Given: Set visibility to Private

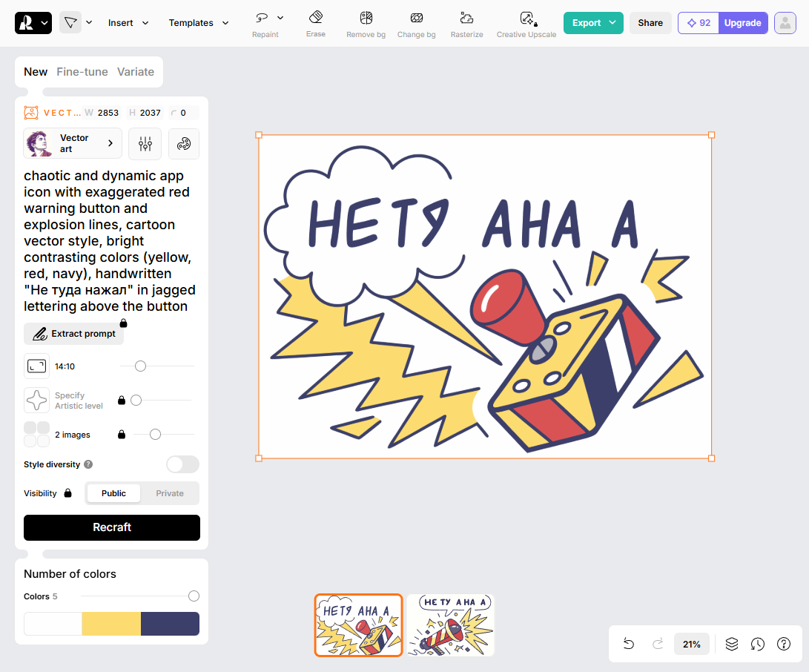Looking at the screenshot, I should 170,493.
